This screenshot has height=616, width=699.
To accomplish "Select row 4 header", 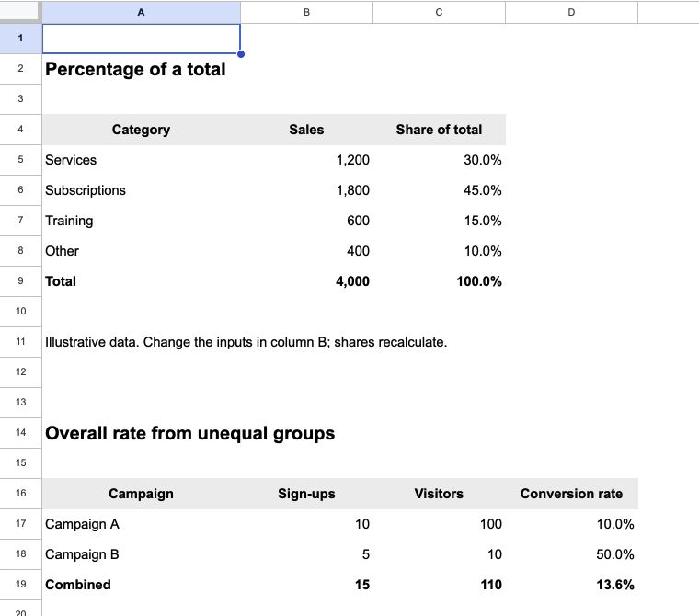I will [20, 130].
